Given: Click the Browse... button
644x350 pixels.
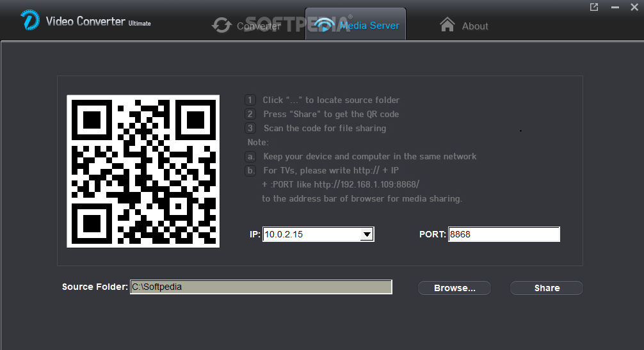Looking at the screenshot, I should pos(455,288).
